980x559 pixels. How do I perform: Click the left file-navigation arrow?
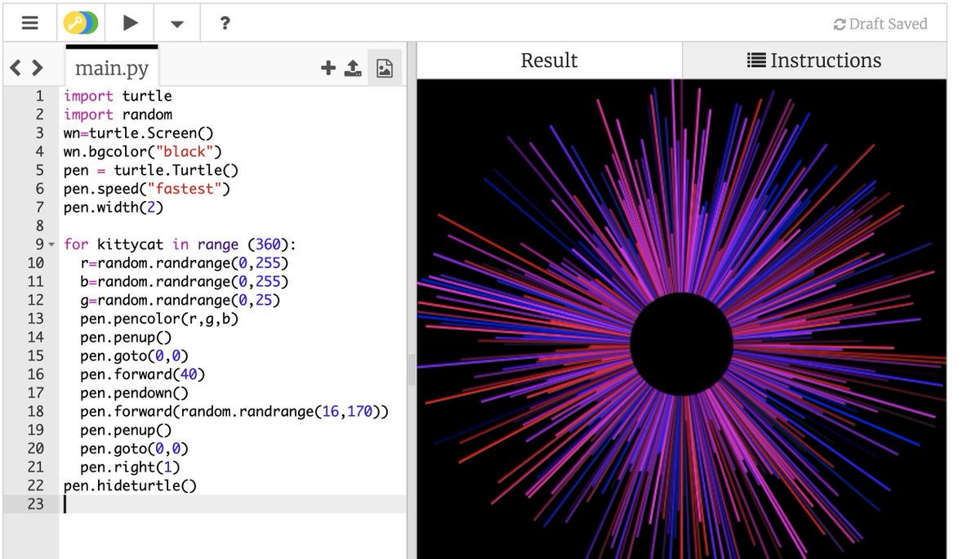(16, 68)
